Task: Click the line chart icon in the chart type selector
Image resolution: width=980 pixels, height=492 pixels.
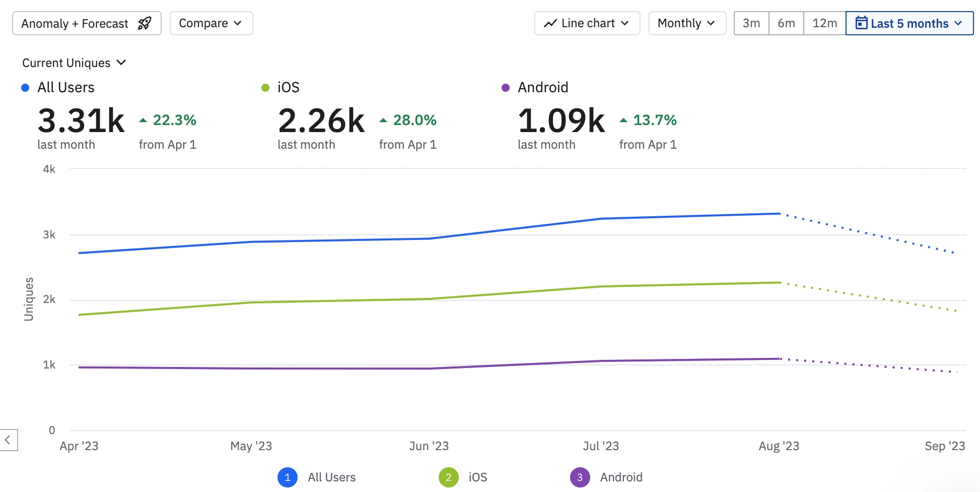Action: coord(550,23)
